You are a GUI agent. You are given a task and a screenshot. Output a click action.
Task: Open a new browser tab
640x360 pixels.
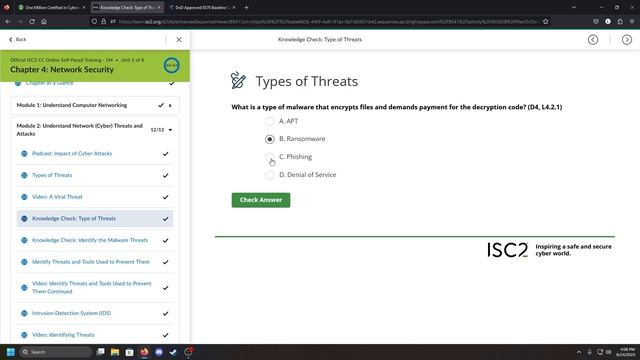[246, 7]
